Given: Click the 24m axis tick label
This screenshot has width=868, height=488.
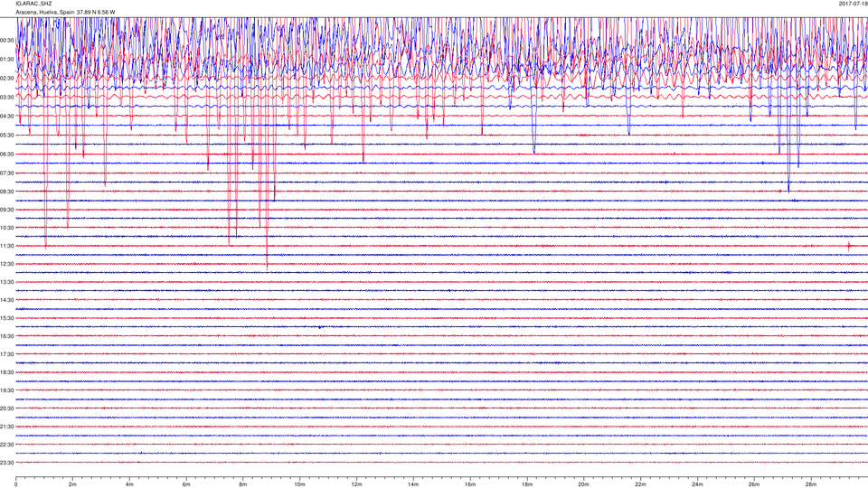Looking at the screenshot, I should [697, 484].
